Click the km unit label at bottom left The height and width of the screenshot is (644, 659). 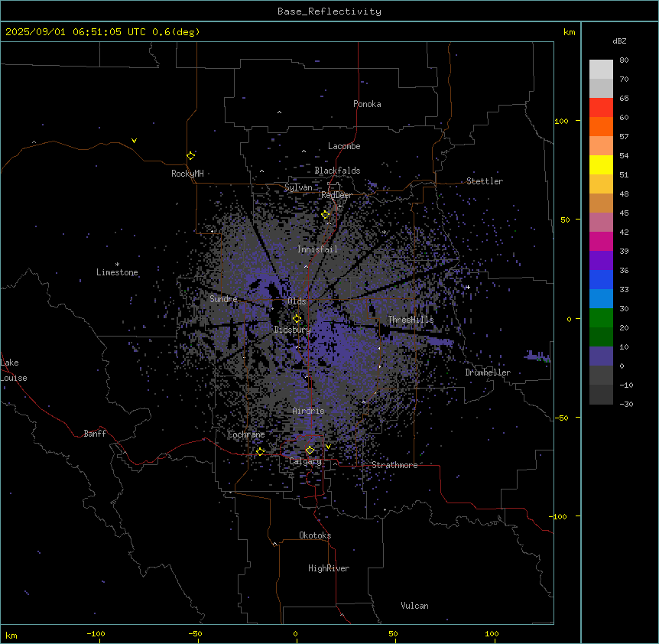(x=11, y=635)
